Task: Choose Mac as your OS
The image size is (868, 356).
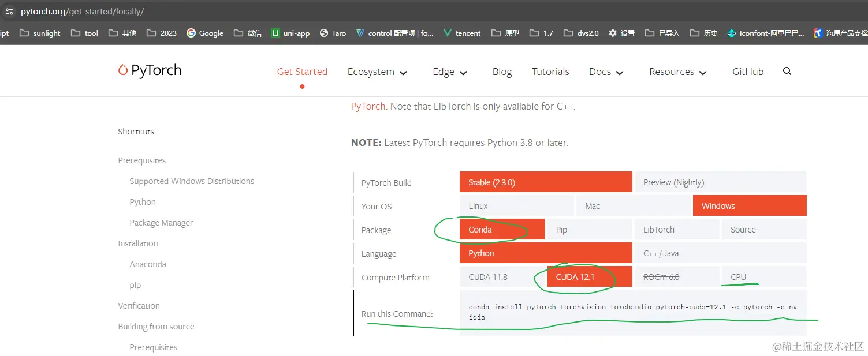Action: click(x=634, y=205)
